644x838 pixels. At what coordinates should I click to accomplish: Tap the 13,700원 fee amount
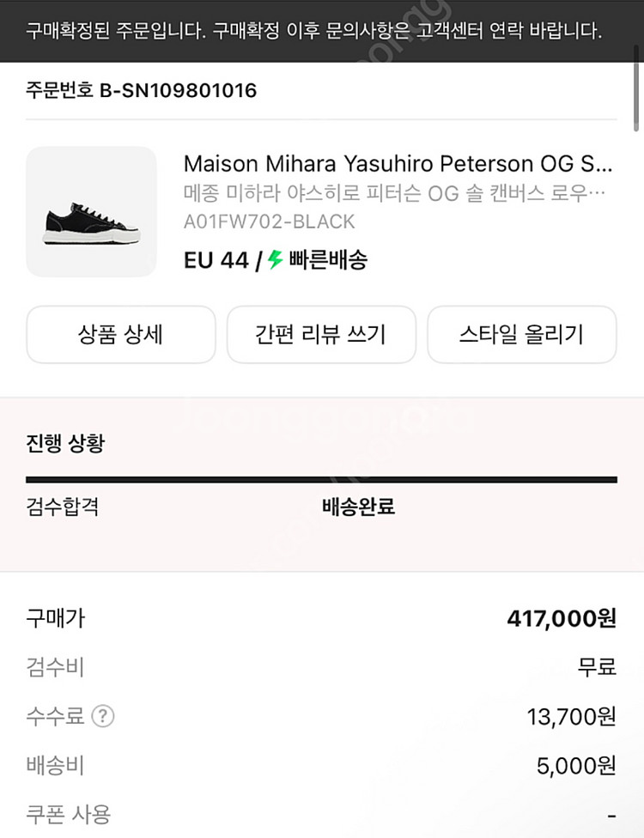(572, 717)
